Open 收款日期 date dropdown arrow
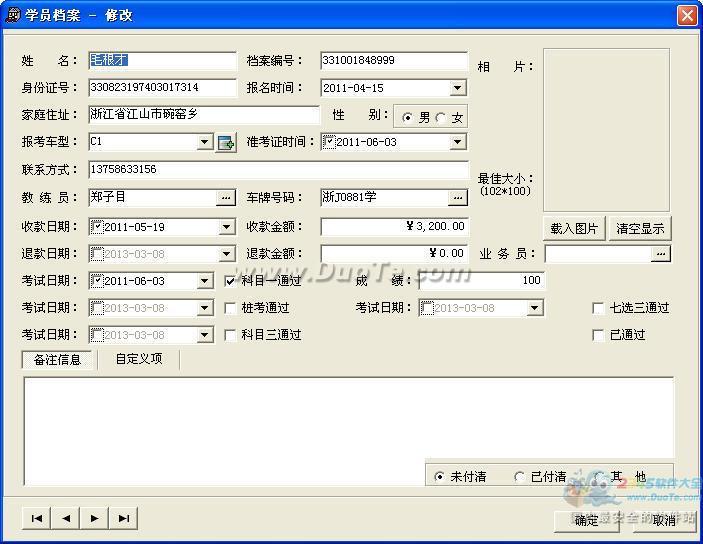 (x=226, y=227)
